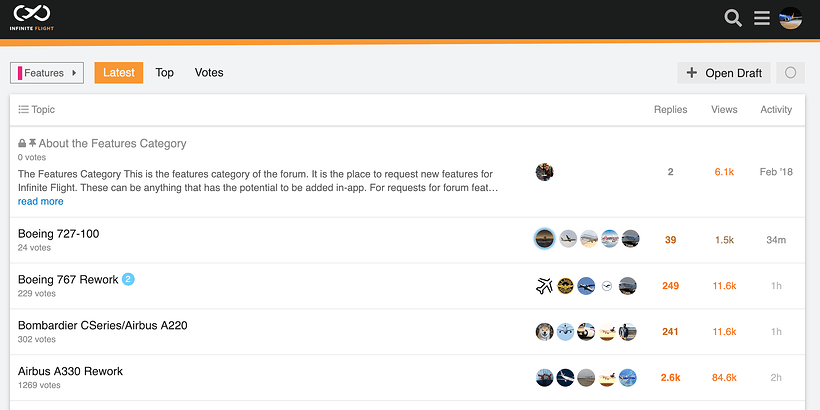The image size is (820, 410).
Task: Click the first poster avatar for Boeing 727-100
Action: (x=545, y=238)
